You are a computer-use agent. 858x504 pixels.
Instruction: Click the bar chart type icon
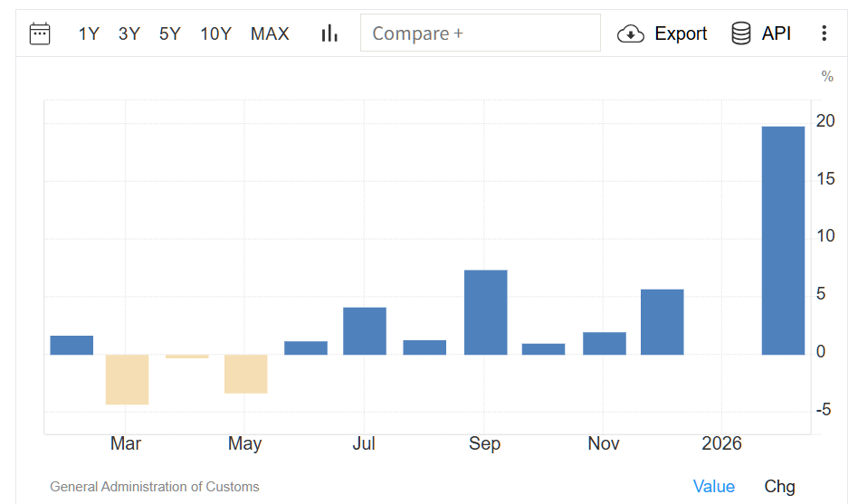[x=329, y=33]
